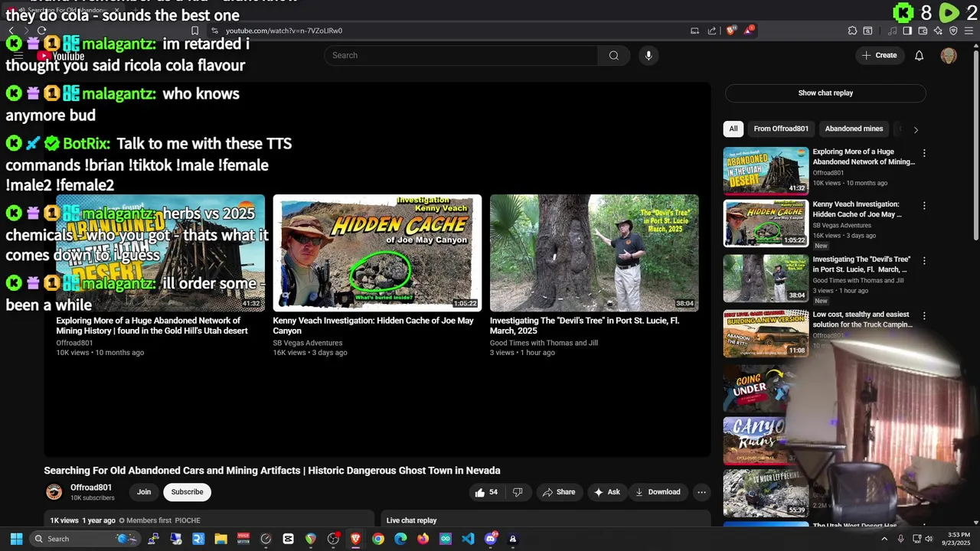
Task: Open sidebar thumbnail for Exploring More Abandoned Network
Action: [766, 171]
